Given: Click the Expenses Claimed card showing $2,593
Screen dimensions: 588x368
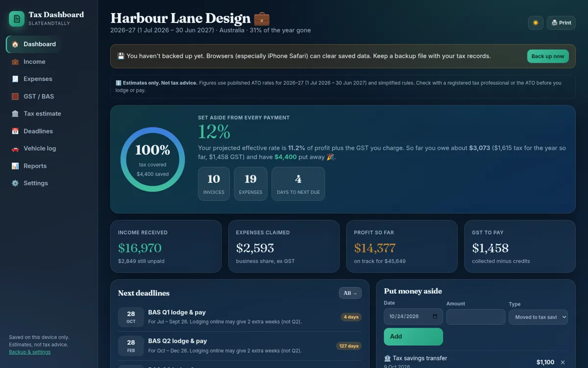Looking at the screenshot, I should [x=284, y=246].
